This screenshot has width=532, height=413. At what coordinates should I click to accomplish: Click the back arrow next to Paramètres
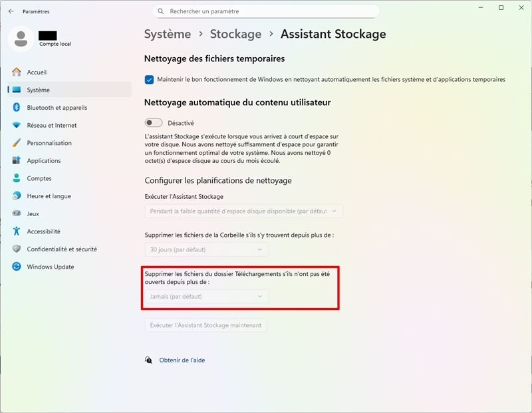pos(11,11)
